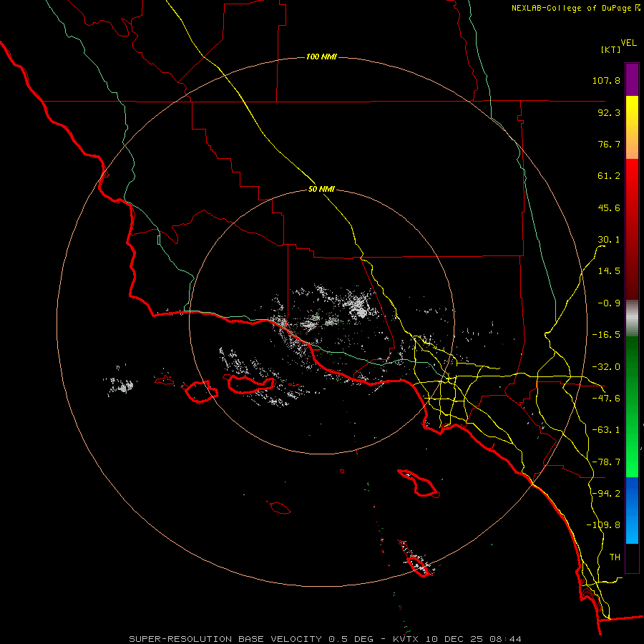Click the 61.2 velocity scale value
The height and width of the screenshot is (644, 644).
(609, 176)
